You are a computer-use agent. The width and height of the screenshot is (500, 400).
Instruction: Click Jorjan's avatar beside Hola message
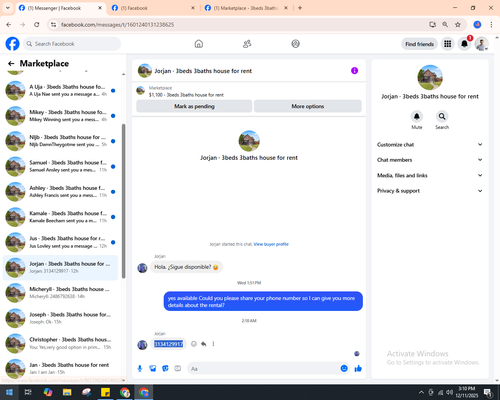click(142, 268)
